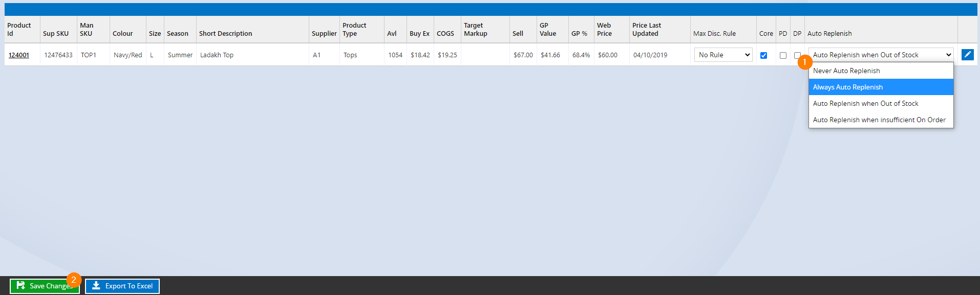Click the 1054 available quantity cell

[395, 55]
